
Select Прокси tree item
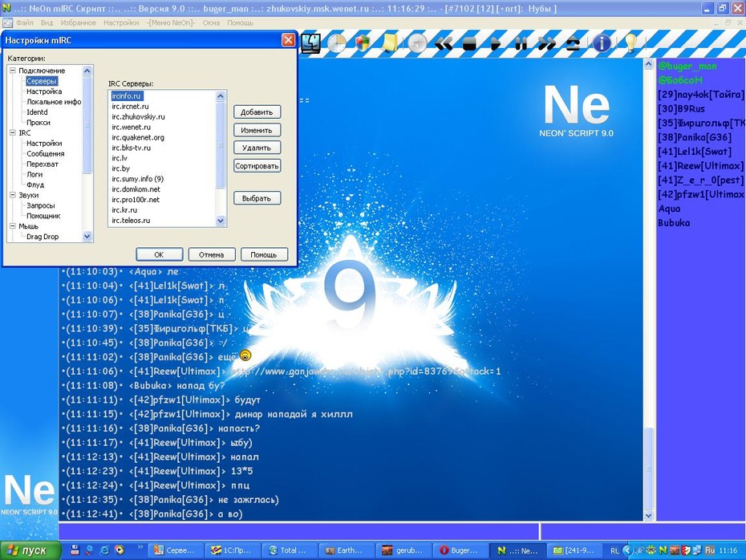tap(39, 122)
